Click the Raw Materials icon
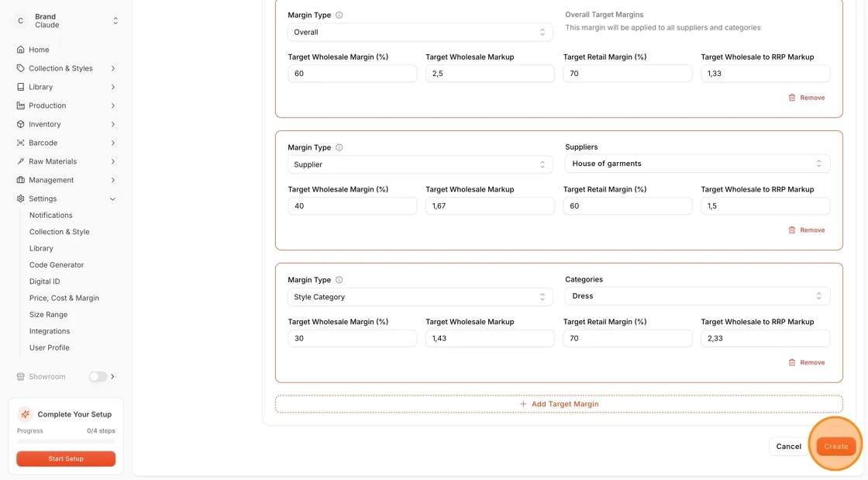The height and width of the screenshot is (480, 868). coord(20,161)
